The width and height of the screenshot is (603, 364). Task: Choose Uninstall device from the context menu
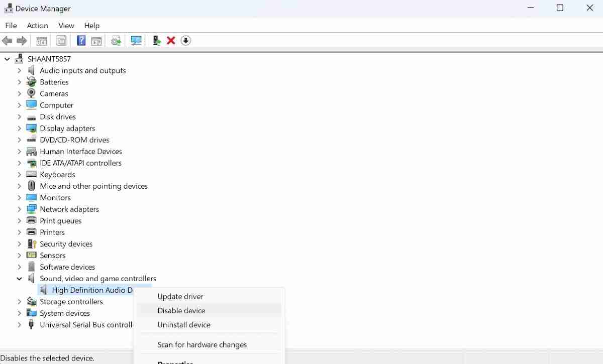tap(184, 324)
